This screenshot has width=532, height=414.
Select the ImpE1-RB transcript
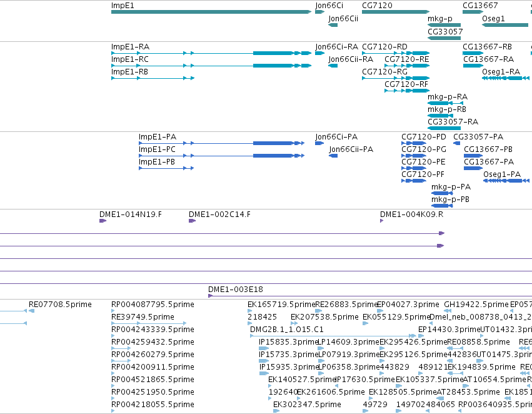click(153, 78)
